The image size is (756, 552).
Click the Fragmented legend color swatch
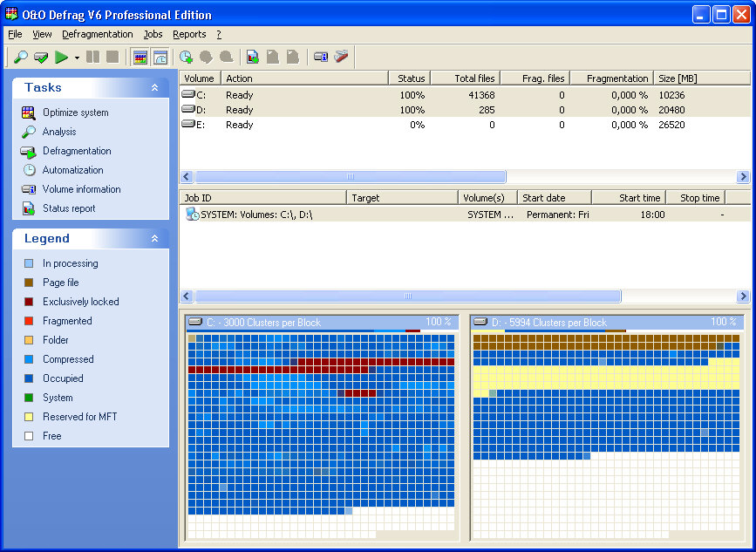[x=29, y=321]
